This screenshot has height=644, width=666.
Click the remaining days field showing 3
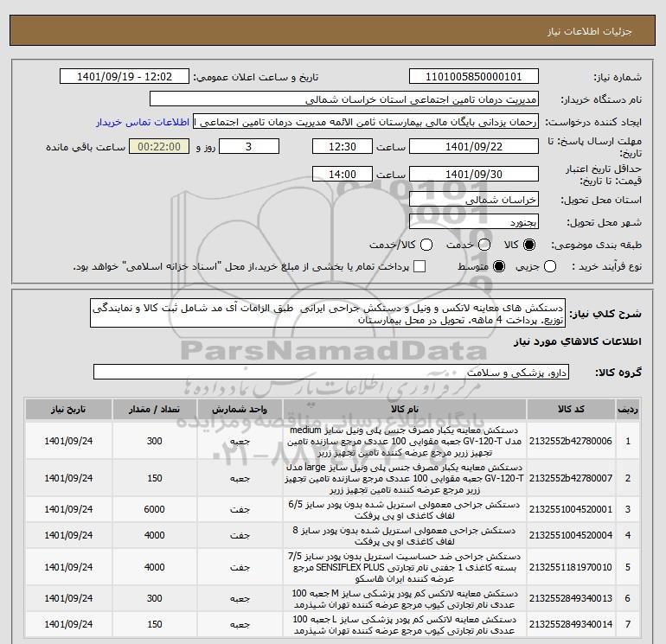click(249, 146)
